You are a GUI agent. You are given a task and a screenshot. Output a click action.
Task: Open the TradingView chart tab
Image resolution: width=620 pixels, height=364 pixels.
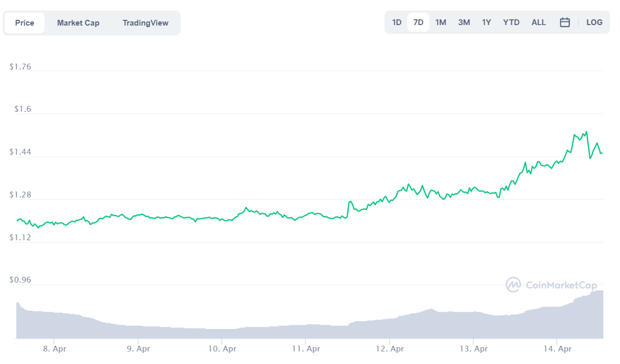click(146, 23)
